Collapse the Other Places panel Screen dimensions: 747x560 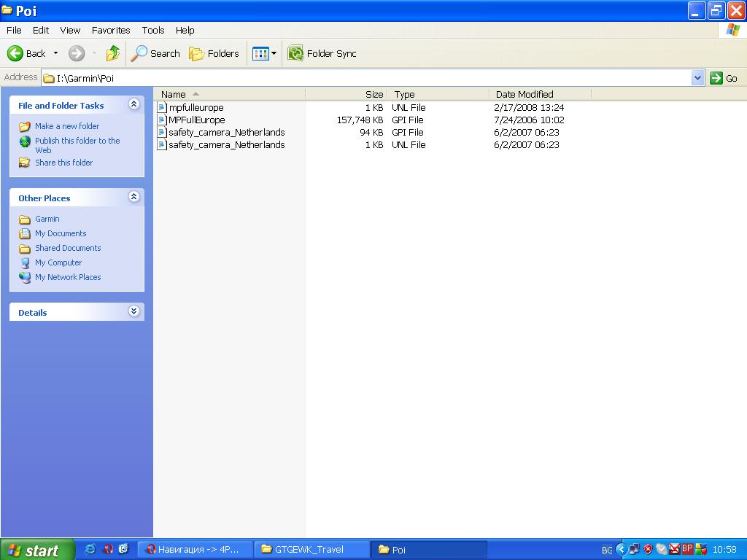pos(134,197)
